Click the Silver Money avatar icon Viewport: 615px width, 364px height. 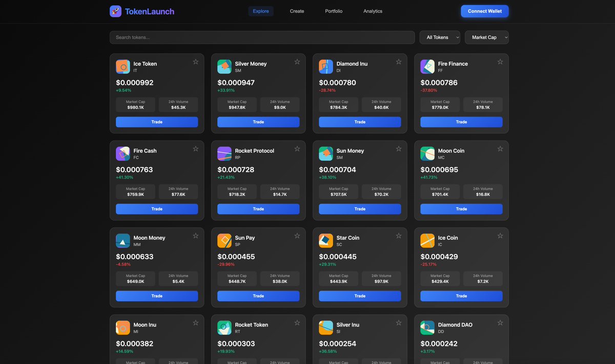coord(224,67)
